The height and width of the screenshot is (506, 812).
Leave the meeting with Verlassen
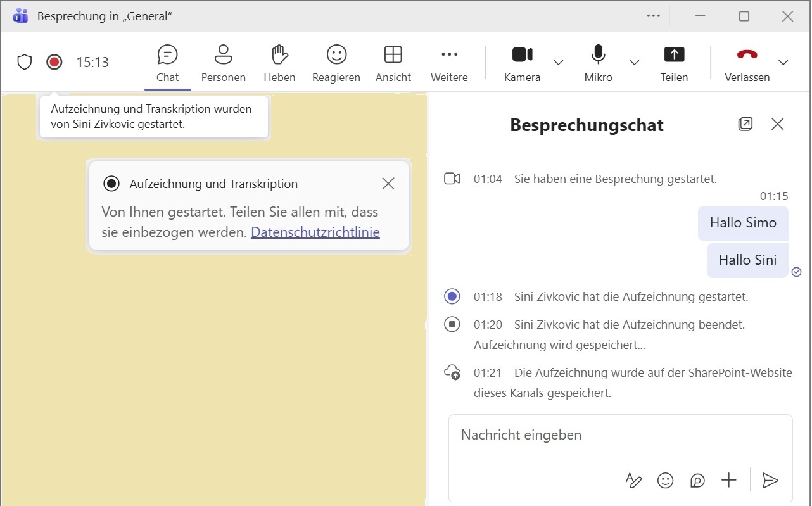tap(747, 61)
